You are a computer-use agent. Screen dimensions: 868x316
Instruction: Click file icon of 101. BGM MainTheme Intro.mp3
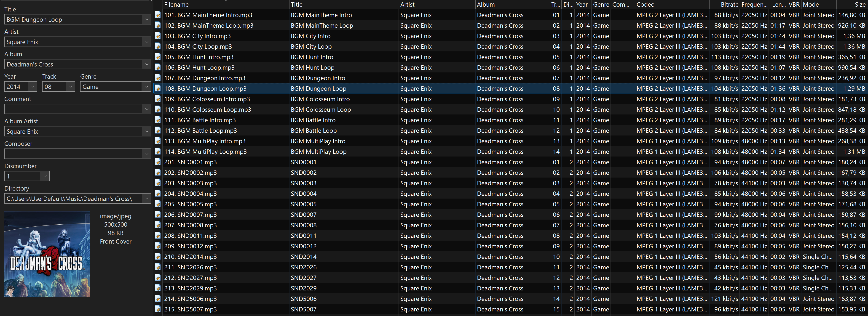158,15
